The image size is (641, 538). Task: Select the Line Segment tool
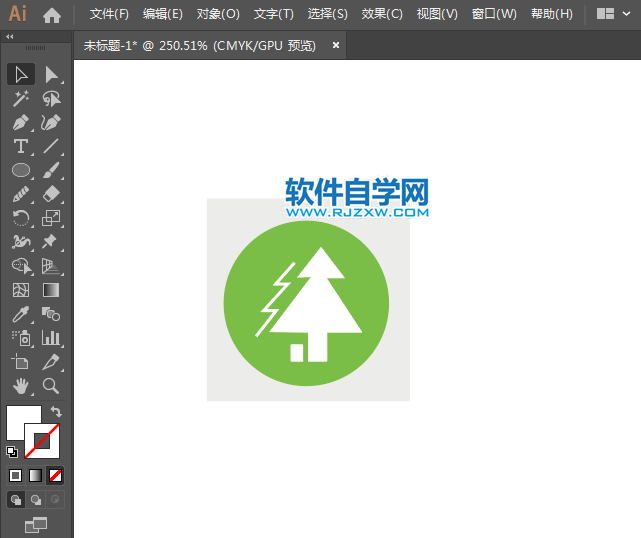click(52, 146)
